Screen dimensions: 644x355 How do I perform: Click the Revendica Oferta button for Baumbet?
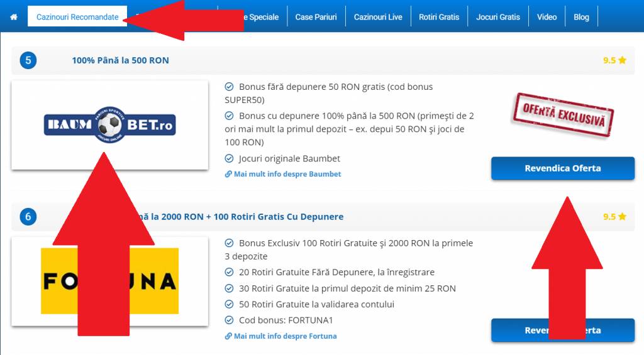563,168
